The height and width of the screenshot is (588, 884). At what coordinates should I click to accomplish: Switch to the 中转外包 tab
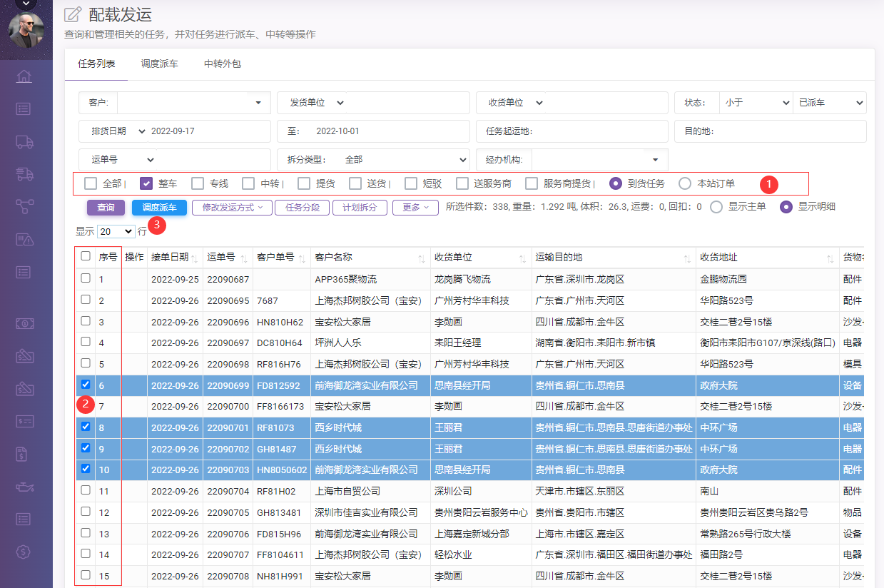[222, 64]
